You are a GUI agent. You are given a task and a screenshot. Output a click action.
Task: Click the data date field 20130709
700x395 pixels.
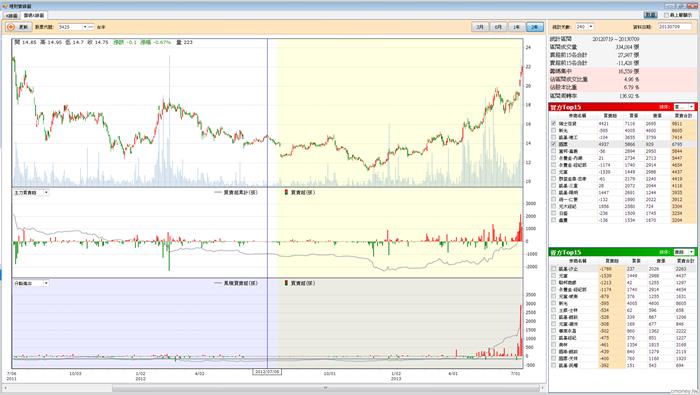674,27
